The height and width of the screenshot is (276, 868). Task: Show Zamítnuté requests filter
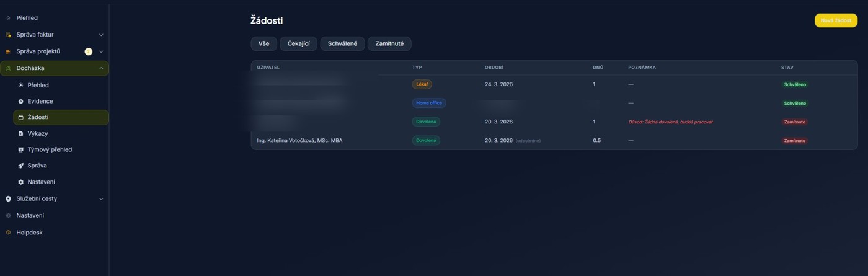389,43
